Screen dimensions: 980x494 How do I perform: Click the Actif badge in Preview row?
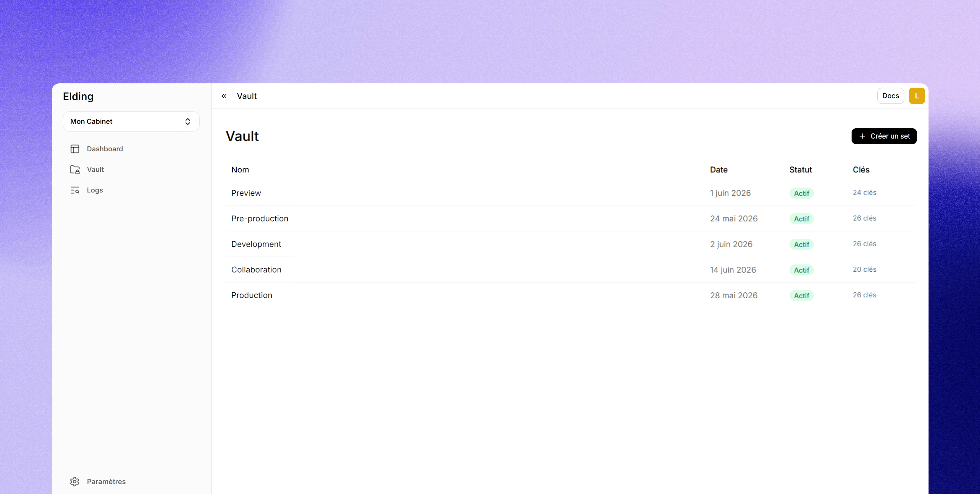coord(801,193)
